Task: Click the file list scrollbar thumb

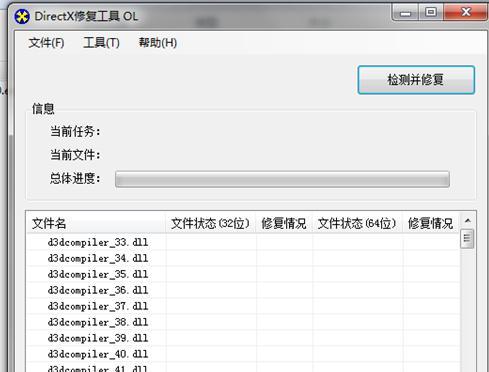Action: (467, 238)
